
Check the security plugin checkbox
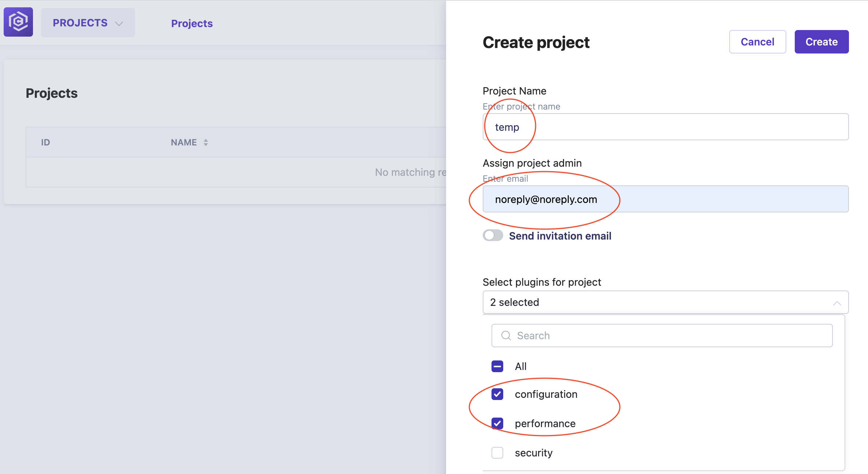pyautogui.click(x=497, y=453)
